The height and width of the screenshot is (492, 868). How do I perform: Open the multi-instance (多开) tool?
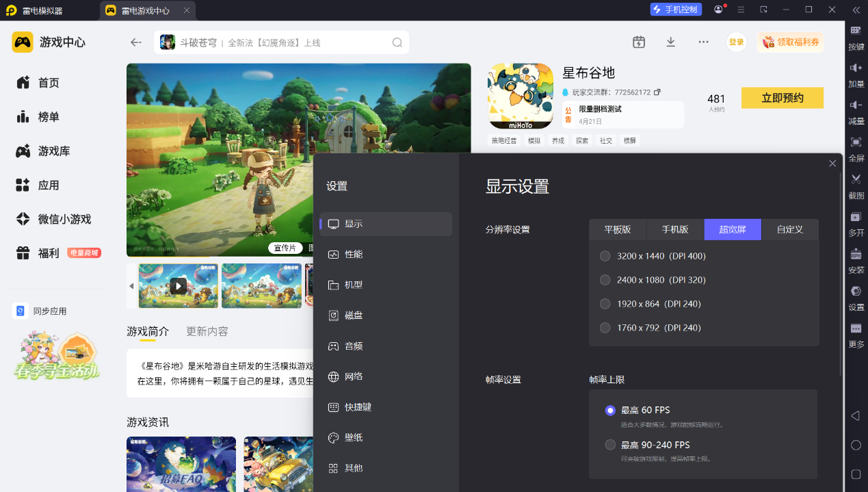(856, 217)
